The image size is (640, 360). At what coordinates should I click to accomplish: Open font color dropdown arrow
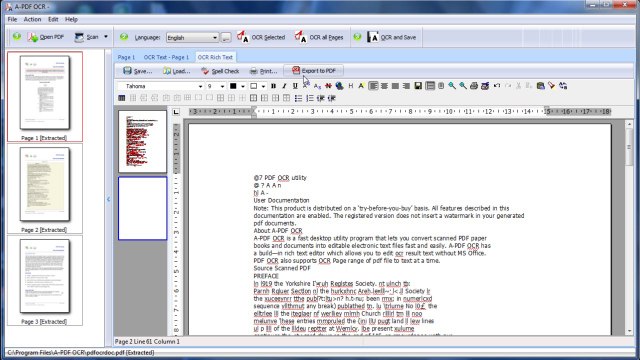click(243, 87)
